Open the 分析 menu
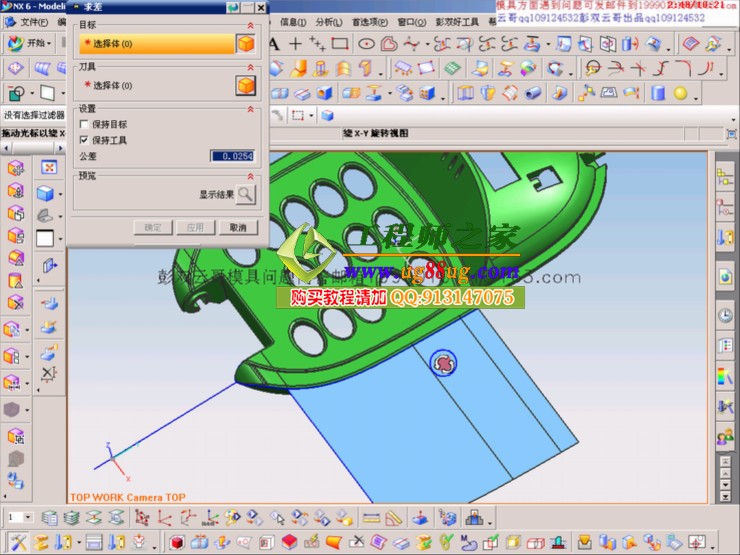Viewport: 740px width, 555px height. coord(327,21)
